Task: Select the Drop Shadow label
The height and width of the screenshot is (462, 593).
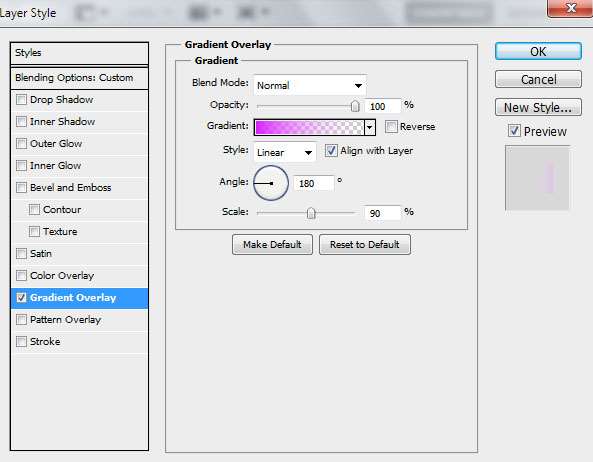Action: coord(62,100)
